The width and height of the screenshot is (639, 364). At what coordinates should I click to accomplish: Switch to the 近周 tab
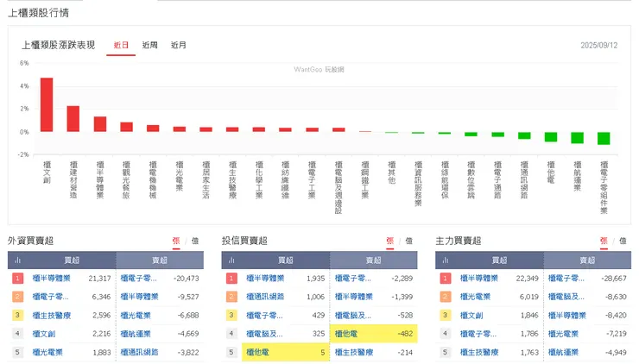pyautogui.click(x=149, y=45)
